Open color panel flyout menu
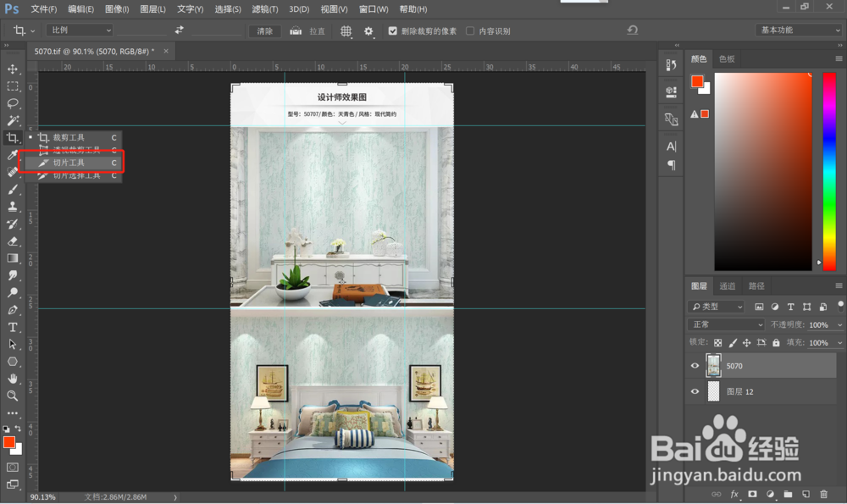This screenshot has height=504, width=847. tap(839, 58)
